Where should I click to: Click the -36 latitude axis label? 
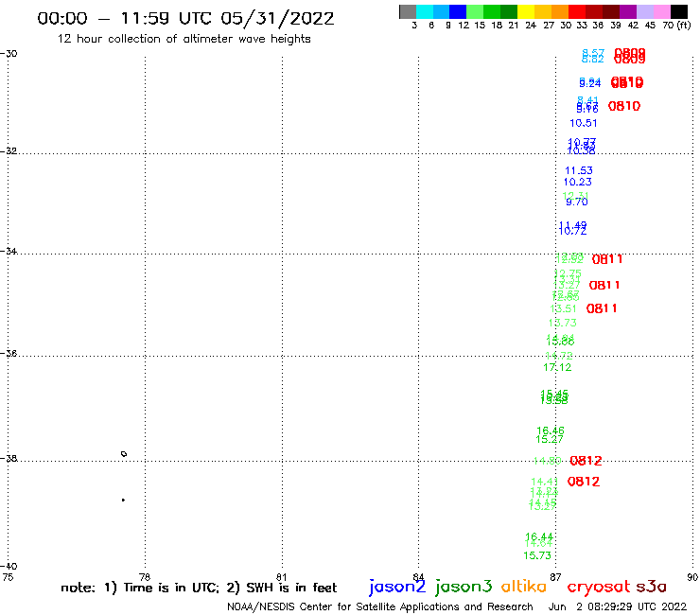pos(9,353)
